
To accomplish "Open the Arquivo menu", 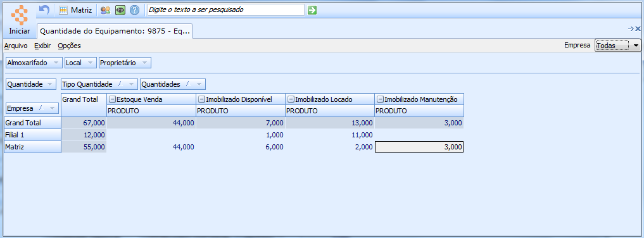I will [16, 46].
